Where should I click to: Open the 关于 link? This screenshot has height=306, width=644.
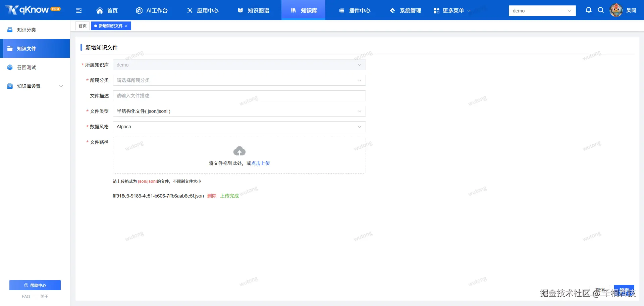pos(44,297)
